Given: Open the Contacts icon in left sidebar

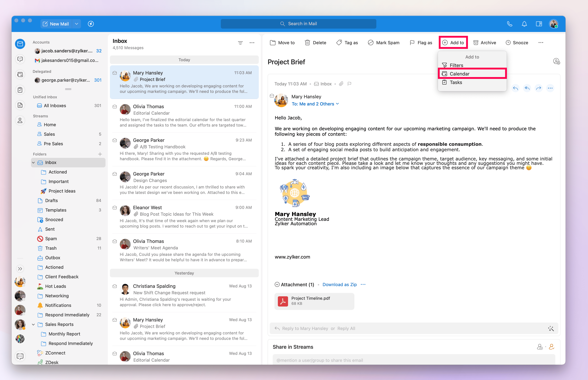Looking at the screenshot, I should (x=20, y=120).
